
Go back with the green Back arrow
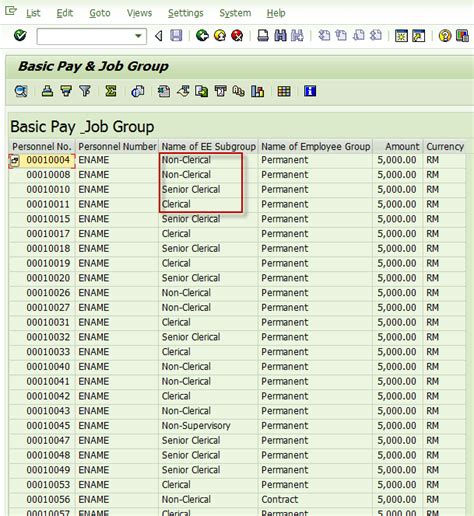tap(202, 35)
